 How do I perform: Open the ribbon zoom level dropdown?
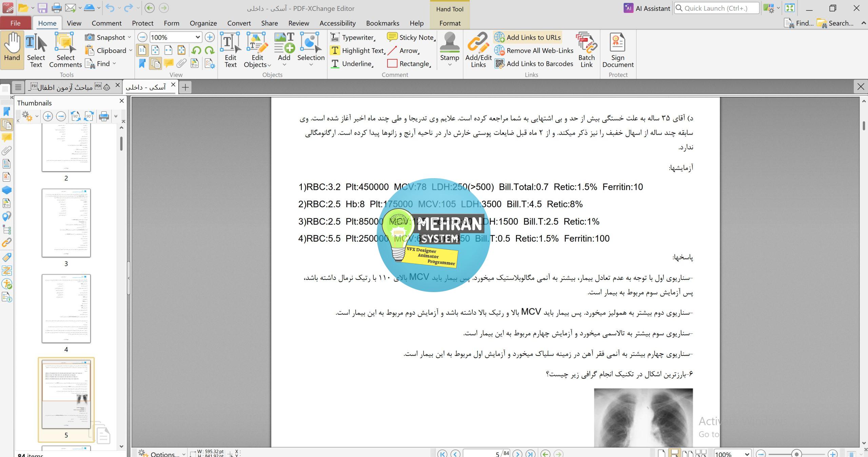[x=198, y=37]
